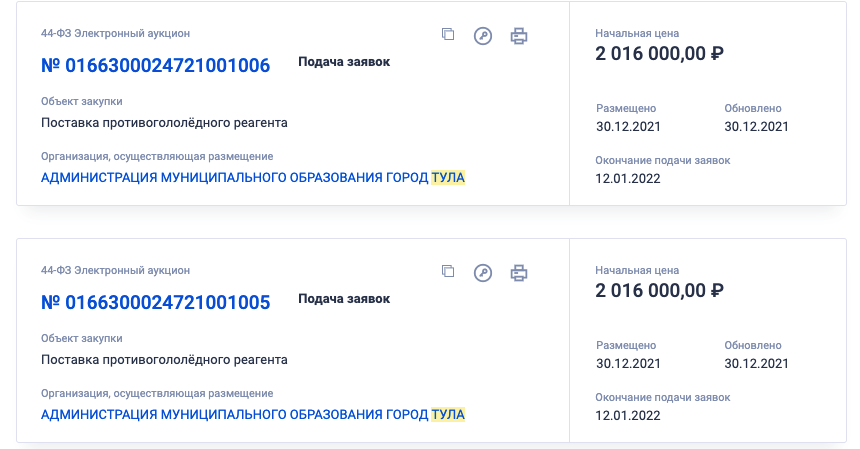Click '44-ФЗ Электронный аукцион' label above auction 1006

click(x=115, y=34)
